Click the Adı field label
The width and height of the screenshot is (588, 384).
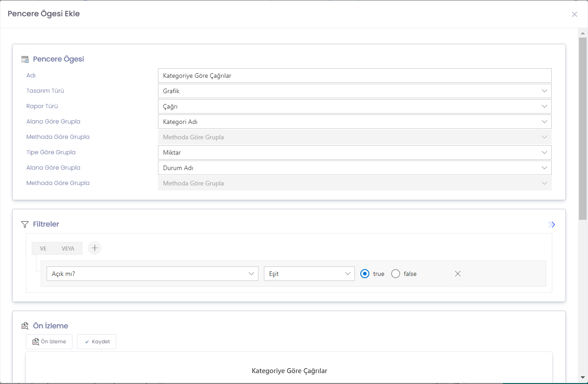(x=31, y=75)
